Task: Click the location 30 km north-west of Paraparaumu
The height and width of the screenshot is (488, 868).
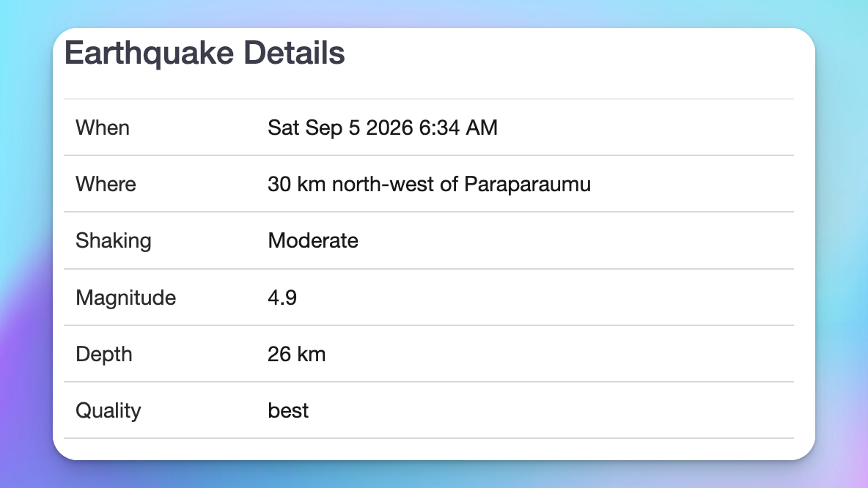Action: coord(429,184)
